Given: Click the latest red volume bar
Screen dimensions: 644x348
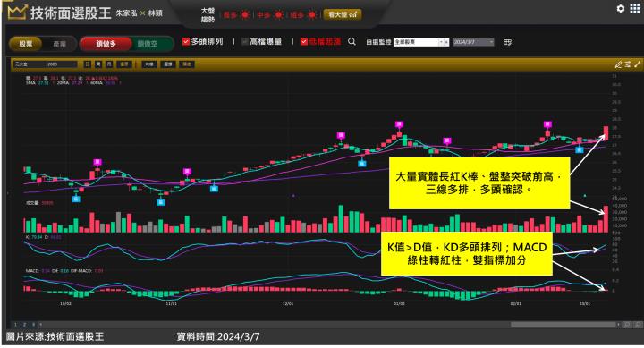Looking at the screenshot, I should 606,219.
